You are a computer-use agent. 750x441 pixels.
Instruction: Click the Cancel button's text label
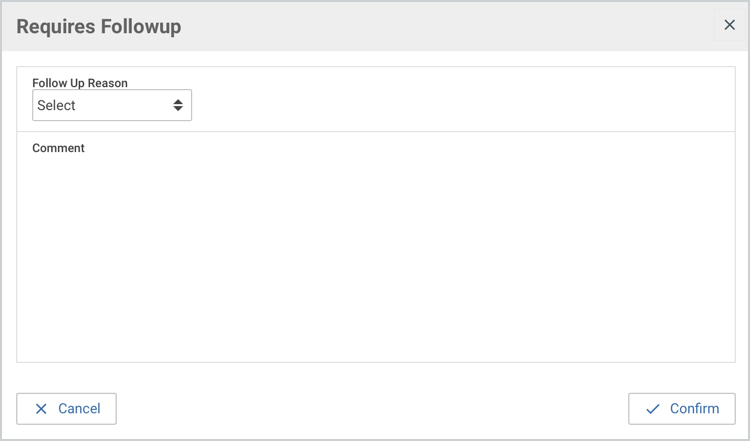(79, 408)
